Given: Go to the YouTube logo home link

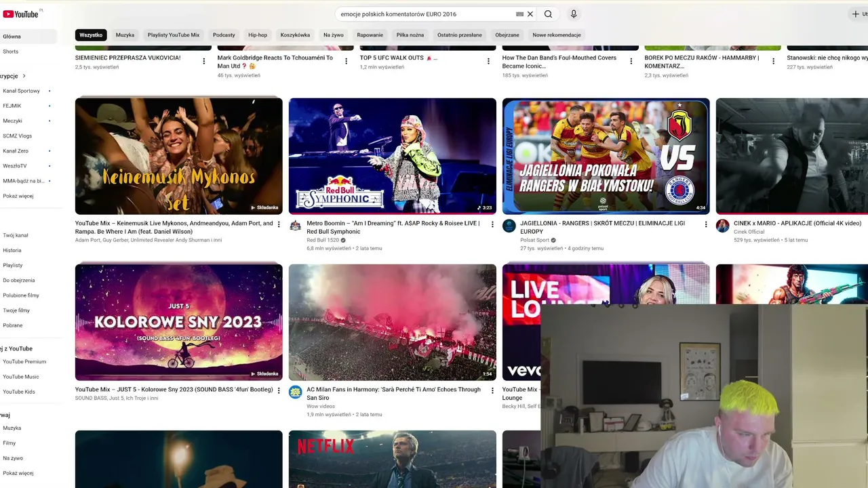Looking at the screenshot, I should point(20,14).
